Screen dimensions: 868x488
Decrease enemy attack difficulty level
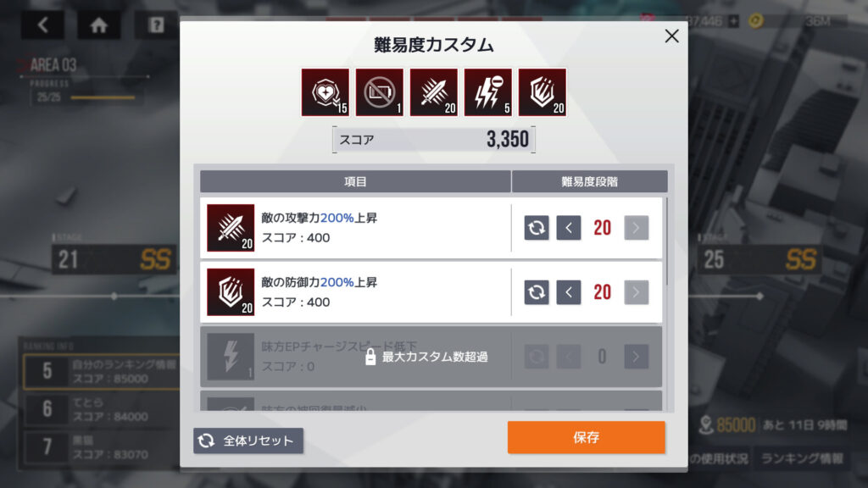click(569, 228)
